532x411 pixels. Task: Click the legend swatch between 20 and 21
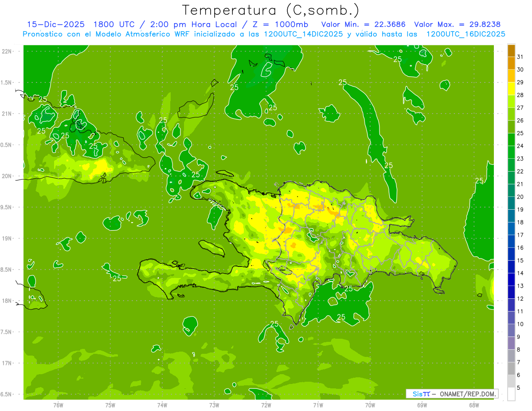click(511, 190)
